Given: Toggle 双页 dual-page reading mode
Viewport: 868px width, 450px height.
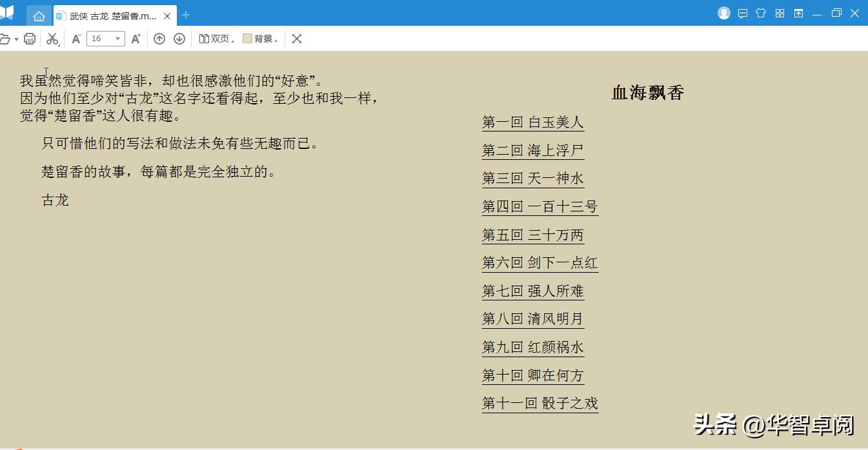Looking at the screenshot, I should pyautogui.click(x=213, y=39).
